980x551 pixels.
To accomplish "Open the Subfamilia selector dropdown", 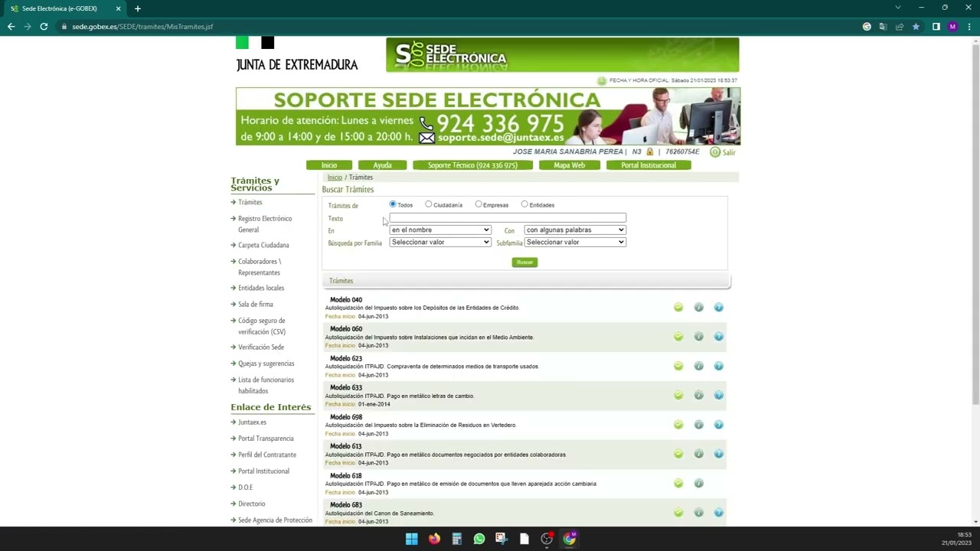I will pyautogui.click(x=574, y=242).
